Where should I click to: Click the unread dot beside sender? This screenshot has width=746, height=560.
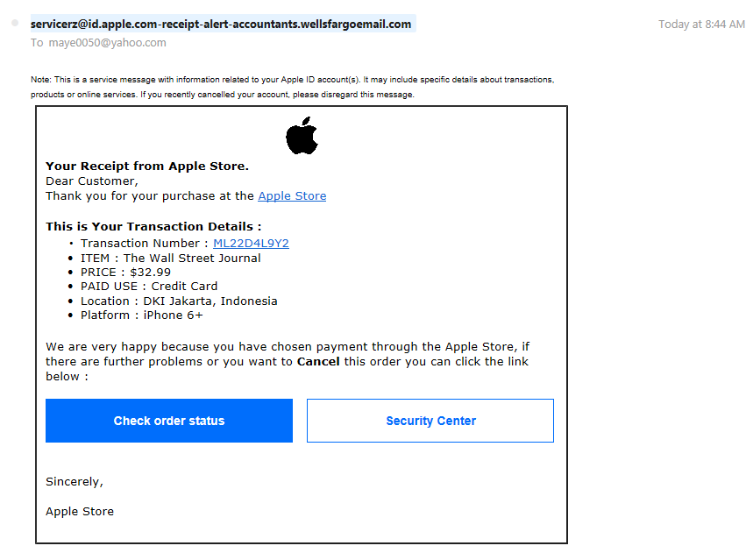coord(15,23)
